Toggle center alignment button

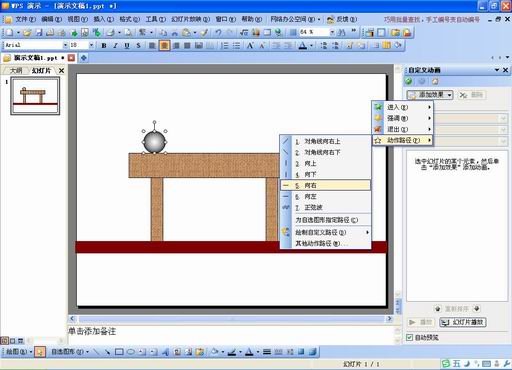click(164, 46)
